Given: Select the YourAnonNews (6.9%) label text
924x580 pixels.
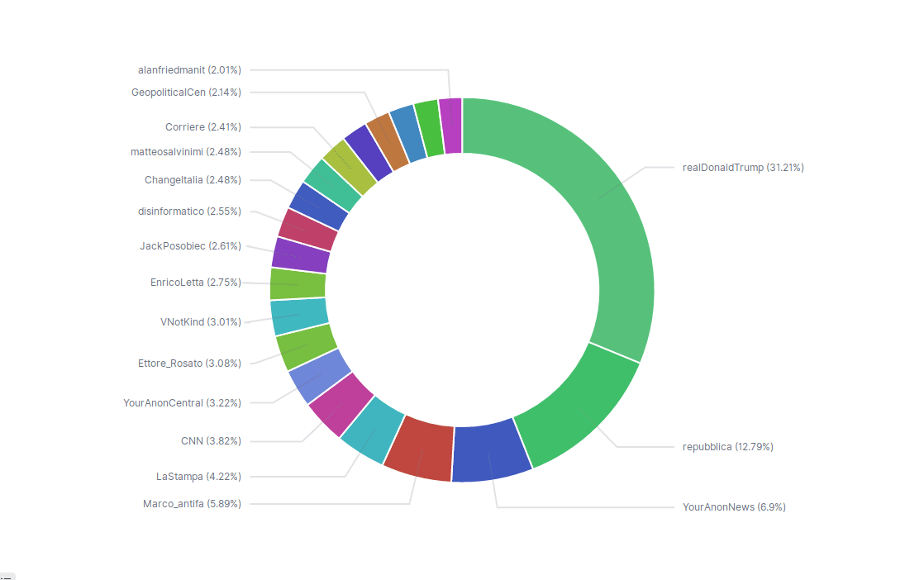Looking at the screenshot, I should click(x=734, y=506).
